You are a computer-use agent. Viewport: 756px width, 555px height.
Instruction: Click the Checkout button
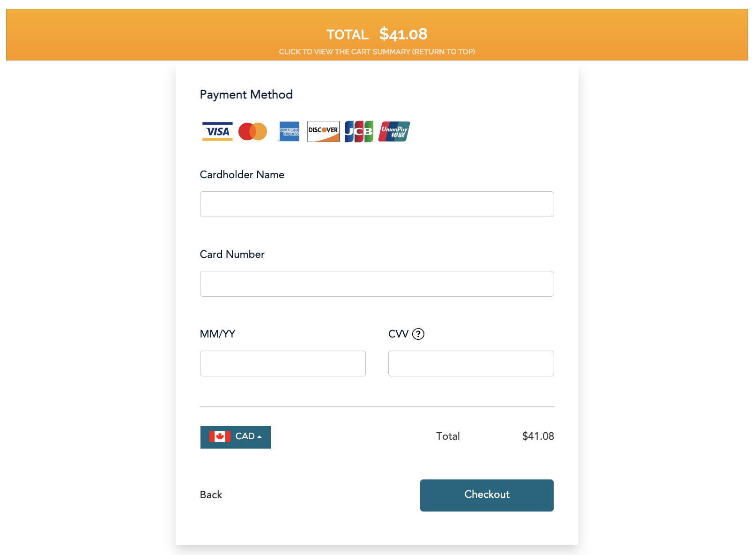pos(487,495)
